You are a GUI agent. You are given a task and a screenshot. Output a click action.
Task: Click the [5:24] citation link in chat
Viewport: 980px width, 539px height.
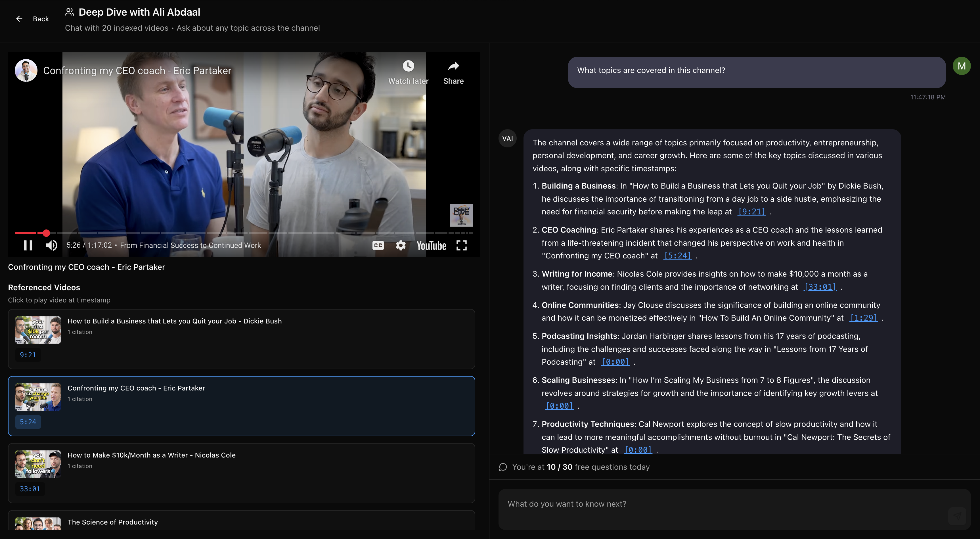pyautogui.click(x=677, y=256)
